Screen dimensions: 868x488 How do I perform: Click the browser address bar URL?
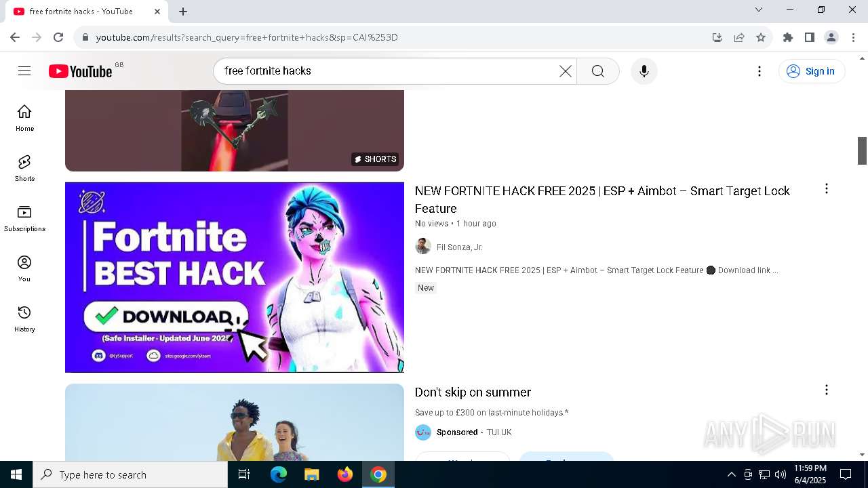pos(247,37)
